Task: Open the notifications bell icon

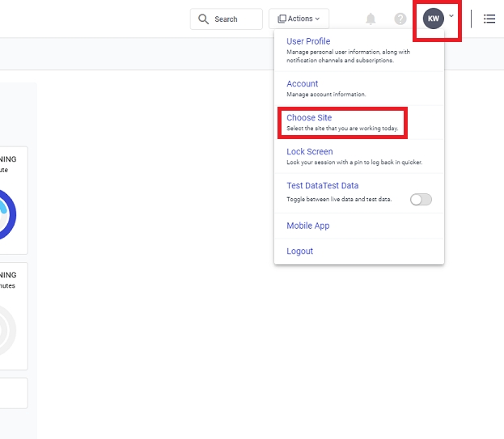Action: coord(371,19)
